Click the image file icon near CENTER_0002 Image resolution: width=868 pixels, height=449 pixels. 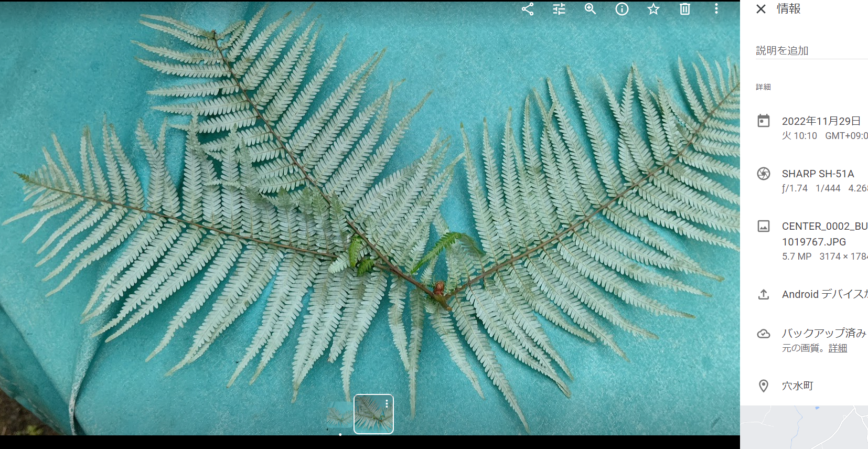click(x=764, y=226)
